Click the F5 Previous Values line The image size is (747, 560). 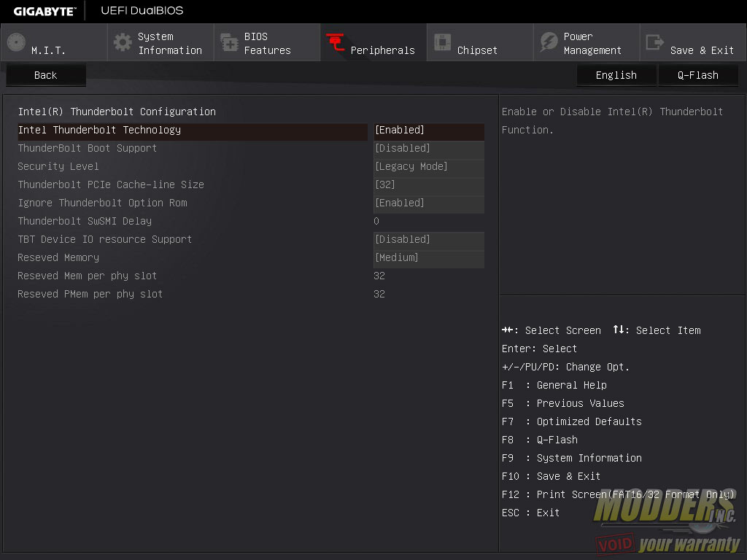562,403
